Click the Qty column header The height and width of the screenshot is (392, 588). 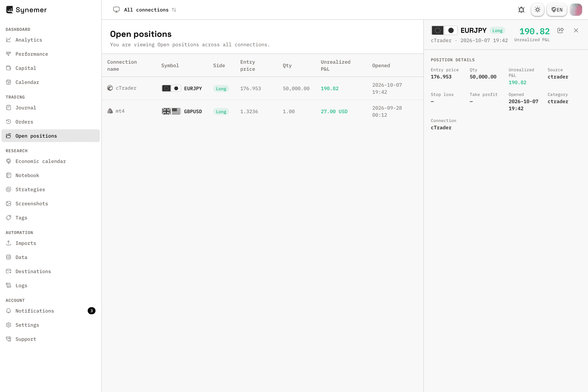coord(287,66)
